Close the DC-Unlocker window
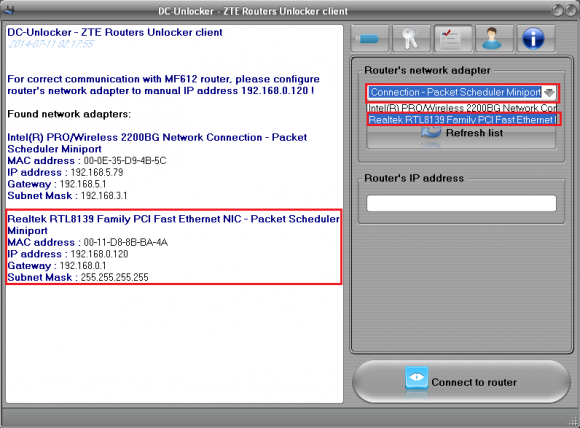 click(x=571, y=10)
